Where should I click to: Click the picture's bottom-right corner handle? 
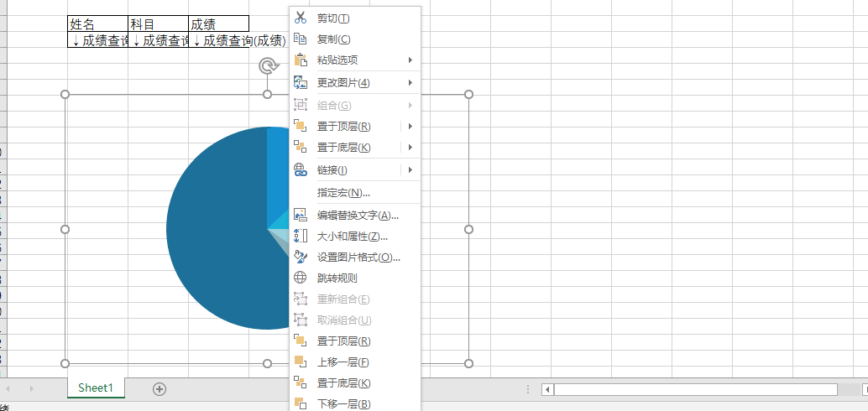tap(469, 363)
